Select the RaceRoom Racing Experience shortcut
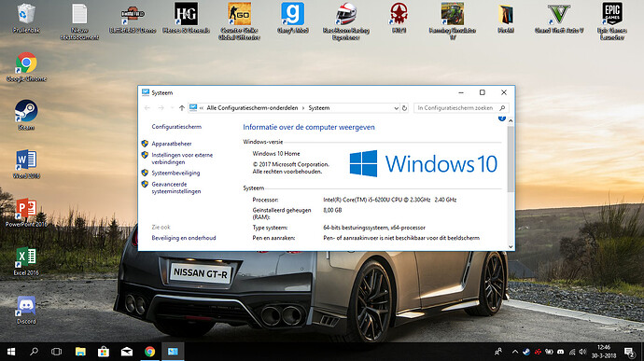 (346, 21)
